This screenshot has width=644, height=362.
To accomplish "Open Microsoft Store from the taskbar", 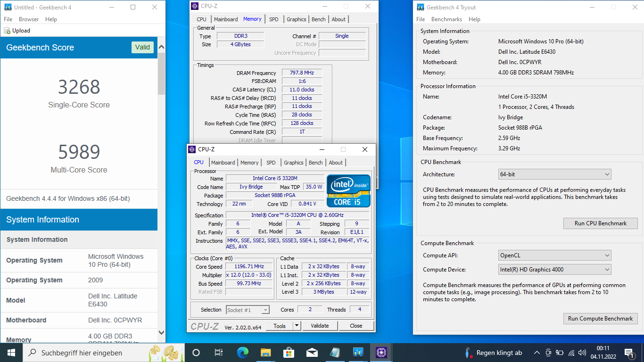I will pos(289,352).
